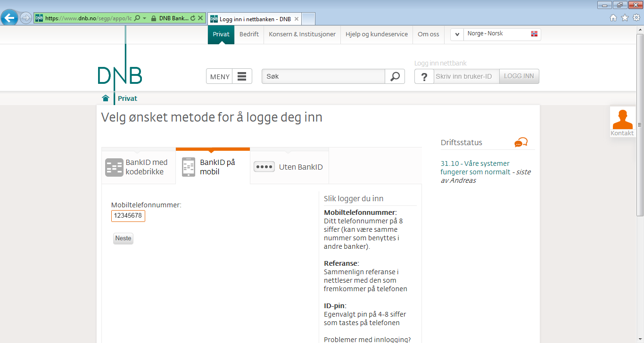Open the Om oss menu item
The width and height of the screenshot is (644, 343).
click(428, 34)
